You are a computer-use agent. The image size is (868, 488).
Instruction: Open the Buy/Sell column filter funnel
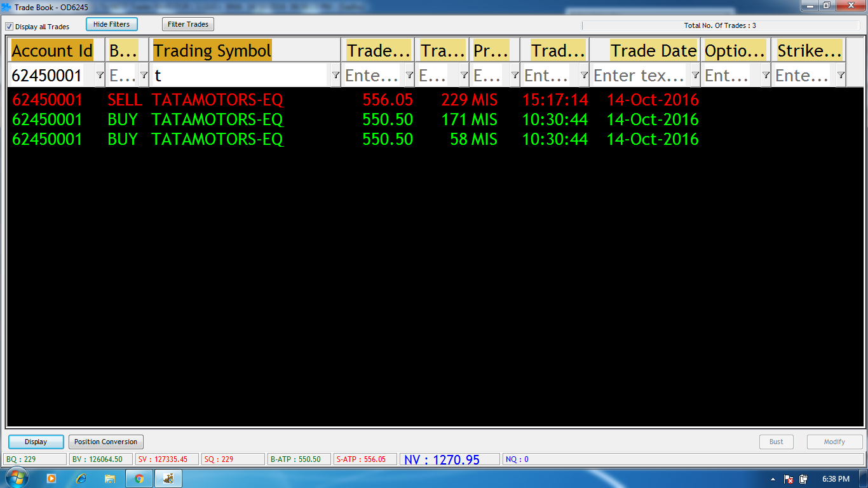pyautogui.click(x=144, y=75)
